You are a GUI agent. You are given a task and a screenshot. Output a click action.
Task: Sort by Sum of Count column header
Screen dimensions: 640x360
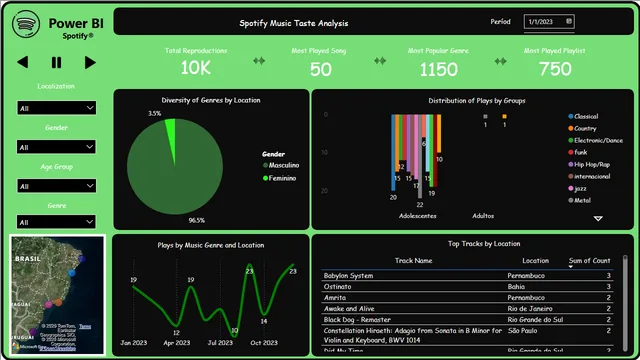tap(589, 260)
